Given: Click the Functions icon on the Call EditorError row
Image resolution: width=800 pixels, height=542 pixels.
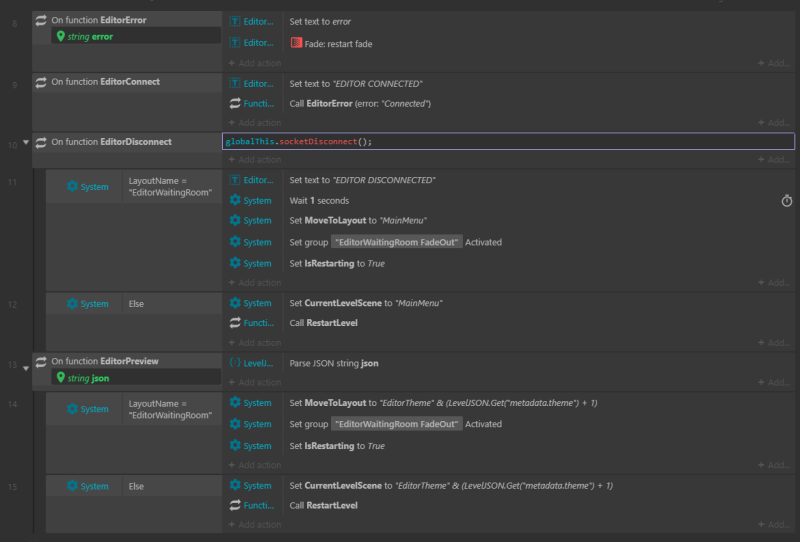Looking at the screenshot, I should click(x=235, y=103).
